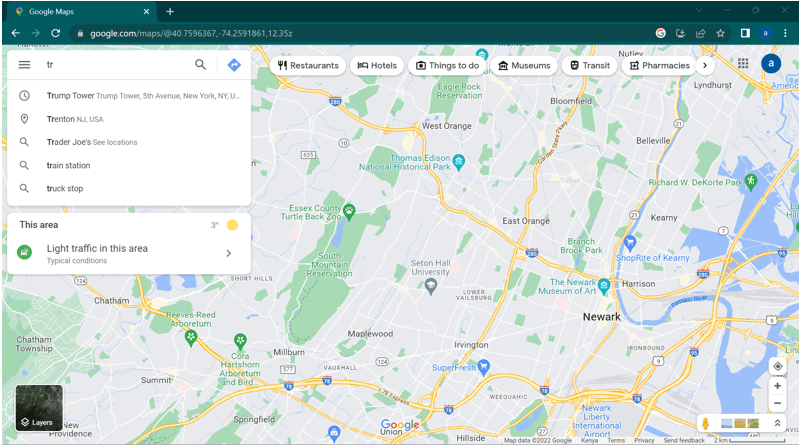Screen dimensions: 799x446
Task: Switch map view using Layers thumbnail
Action: [39, 408]
